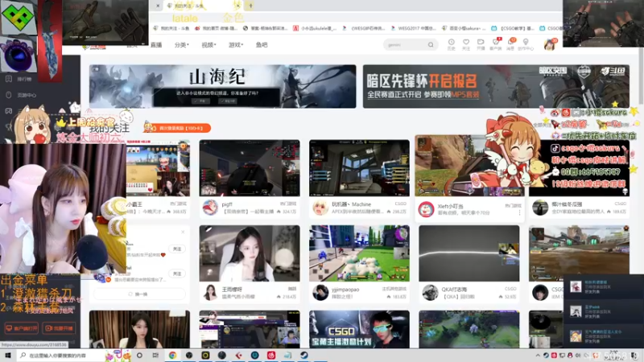This screenshot has width=644, height=362.
Task: Open the 页游中心 shield icon in sidebar
Action: [x=9, y=95]
